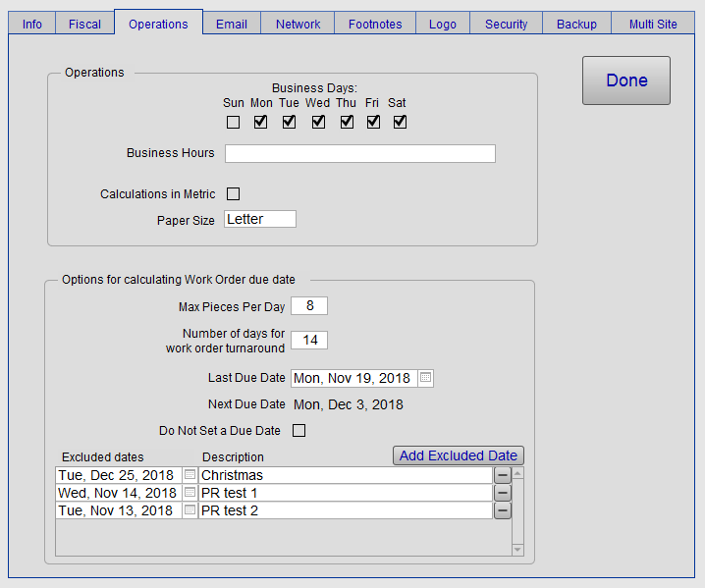Click the Tue, Dec 25, 2018 date field
The height and width of the screenshot is (588, 705).
[x=119, y=475]
